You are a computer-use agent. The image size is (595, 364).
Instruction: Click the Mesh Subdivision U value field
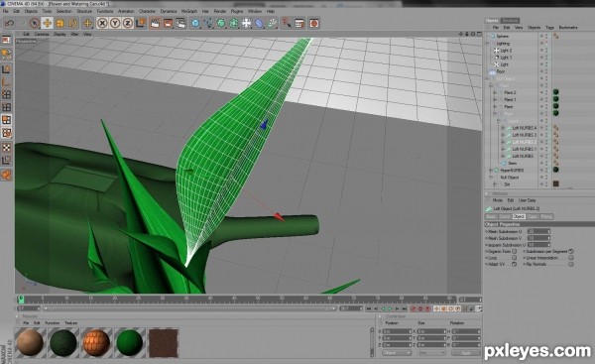click(537, 231)
